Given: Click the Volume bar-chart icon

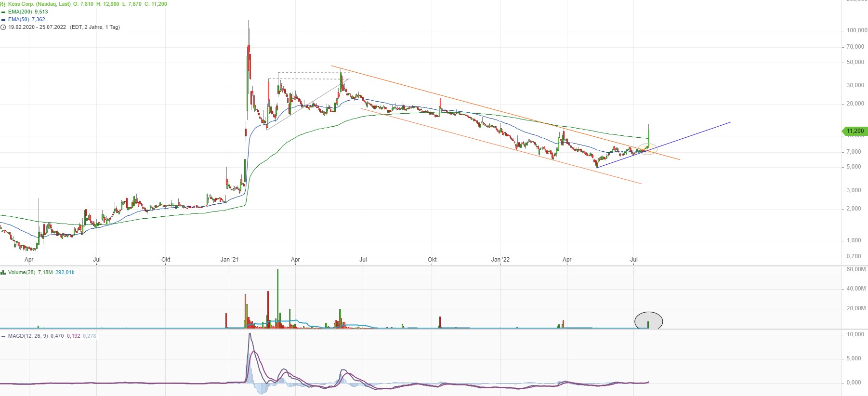Looking at the screenshot, I should tap(3, 273).
